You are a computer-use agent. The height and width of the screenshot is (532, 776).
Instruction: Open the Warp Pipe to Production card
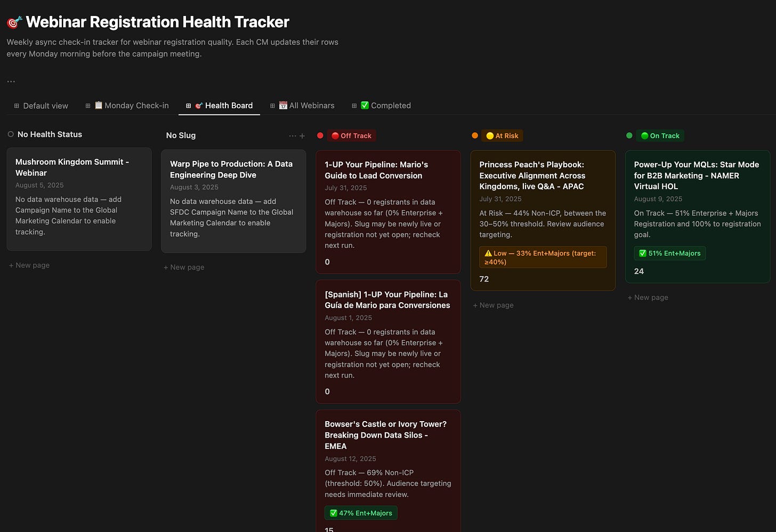click(233, 201)
